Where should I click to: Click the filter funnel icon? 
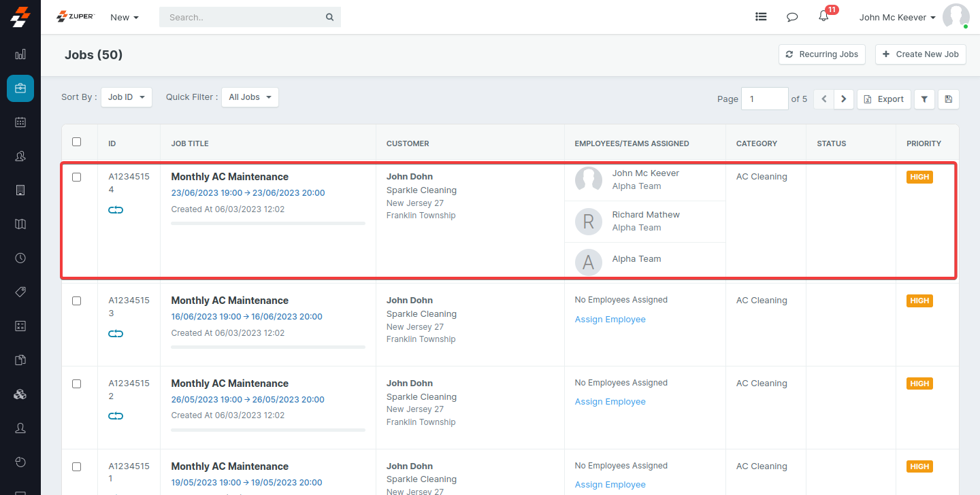924,99
